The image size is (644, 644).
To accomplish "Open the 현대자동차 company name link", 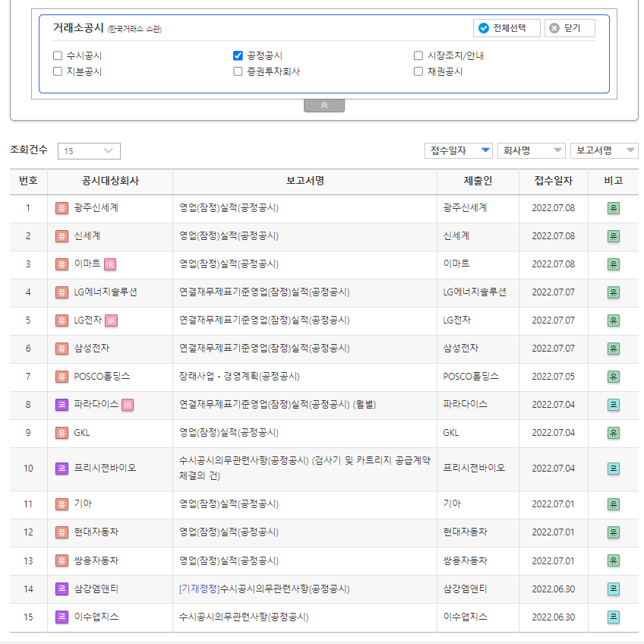I will 96,532.
